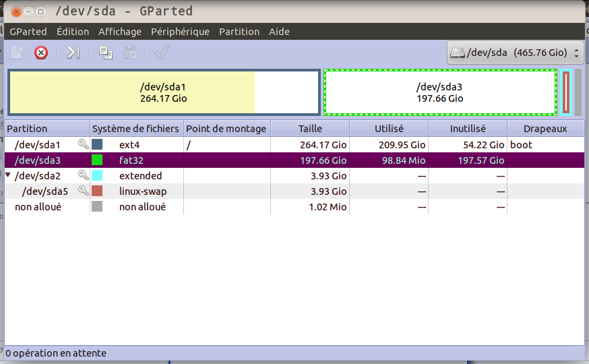The image size is (589, 364).
Task: Click the Apply operations checkmark icon
Action: click(162, 52)
